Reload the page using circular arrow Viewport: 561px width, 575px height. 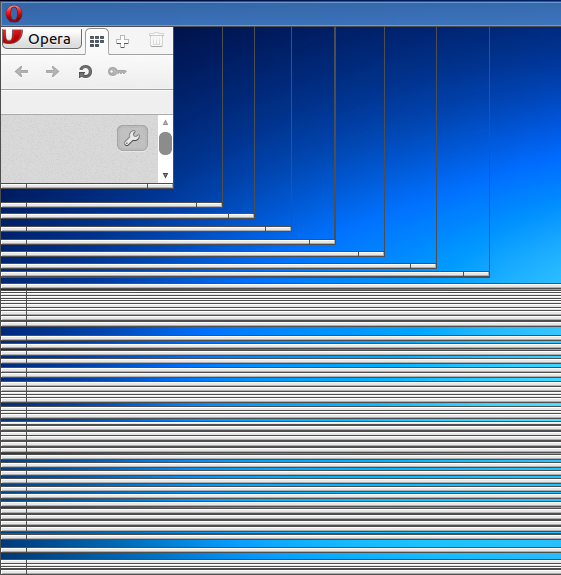(85, 72)
